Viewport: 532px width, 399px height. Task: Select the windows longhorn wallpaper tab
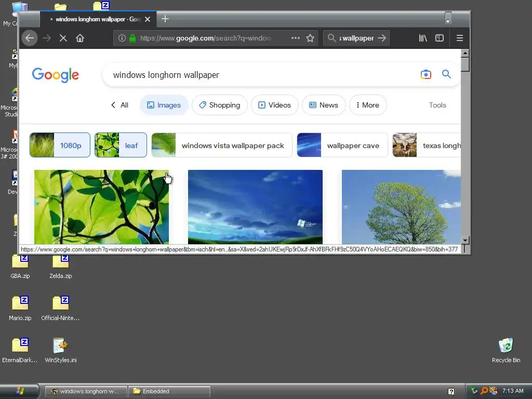pyautogui.click(x=98, y=19)
